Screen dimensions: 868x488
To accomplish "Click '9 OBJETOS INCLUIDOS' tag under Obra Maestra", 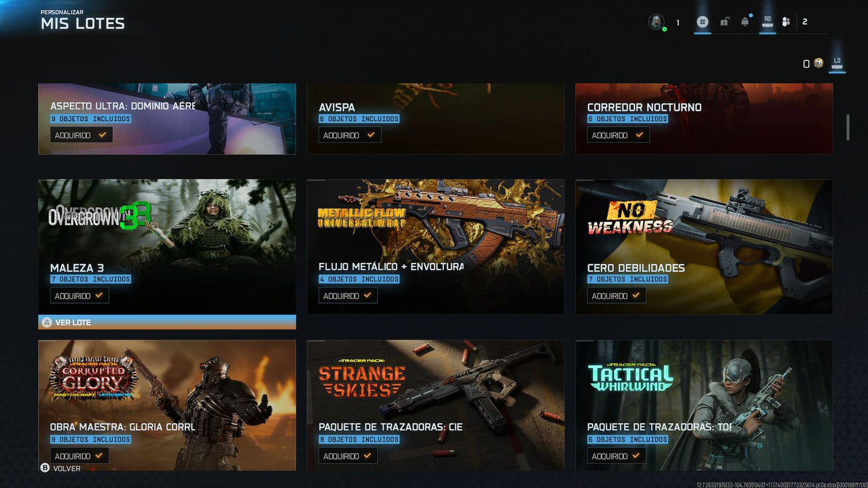I will click(x=91, y=439).
